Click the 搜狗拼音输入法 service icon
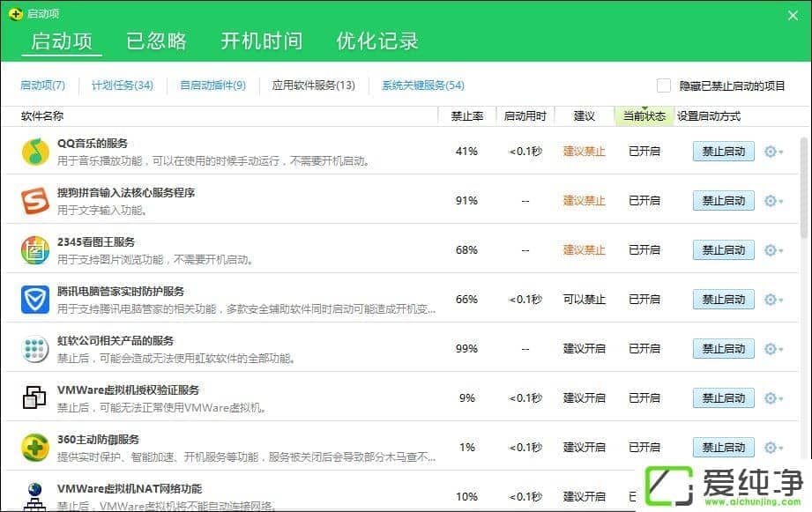 [x=35, y=201]
